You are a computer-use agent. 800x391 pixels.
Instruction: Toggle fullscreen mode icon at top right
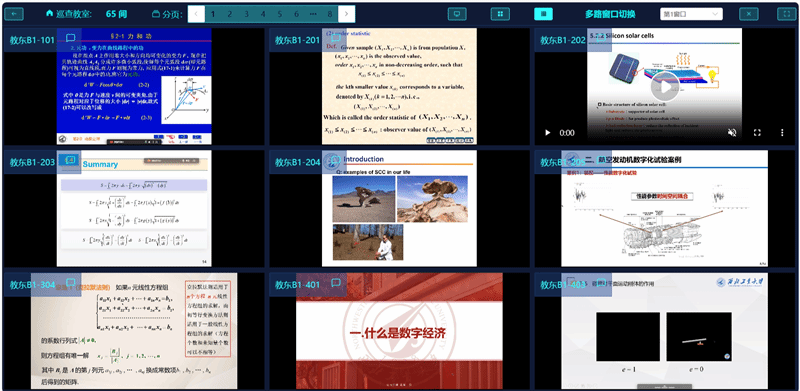point(786,14)
